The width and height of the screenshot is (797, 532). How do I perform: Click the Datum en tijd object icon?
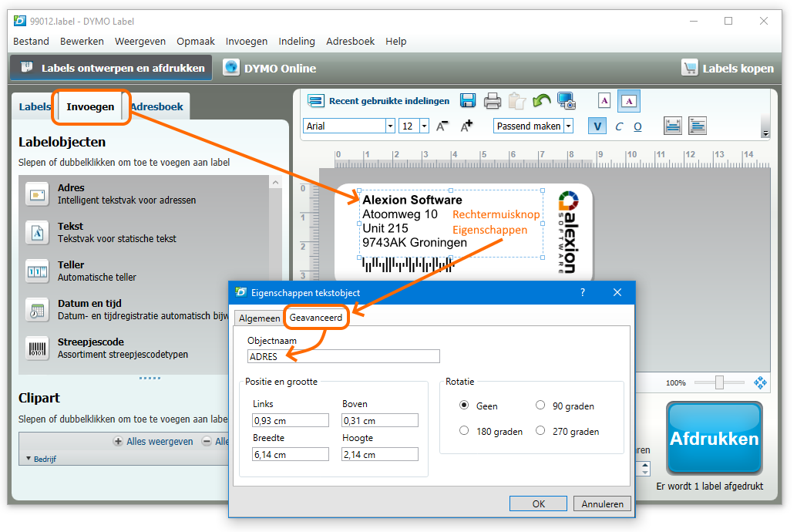(x=37, y=310)
